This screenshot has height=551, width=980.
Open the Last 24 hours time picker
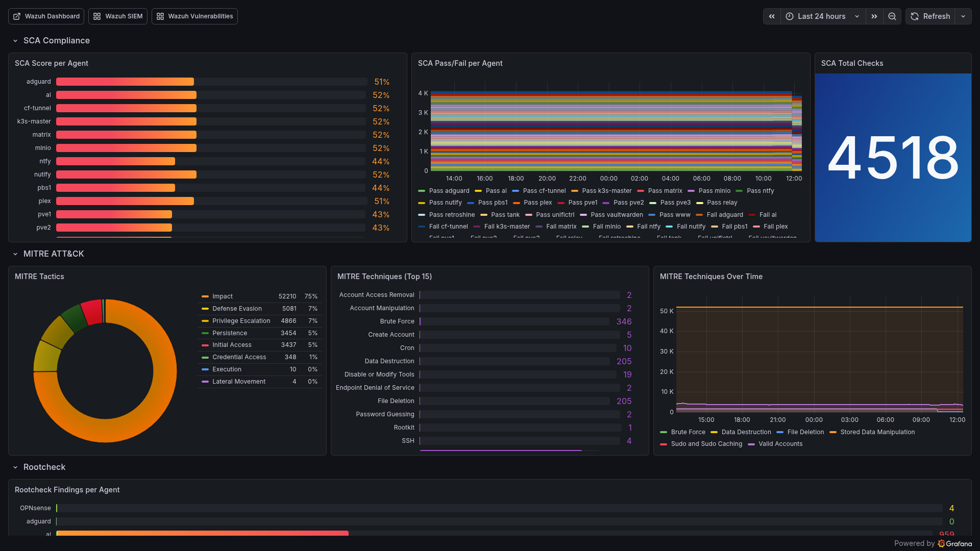tap(822, 16)
